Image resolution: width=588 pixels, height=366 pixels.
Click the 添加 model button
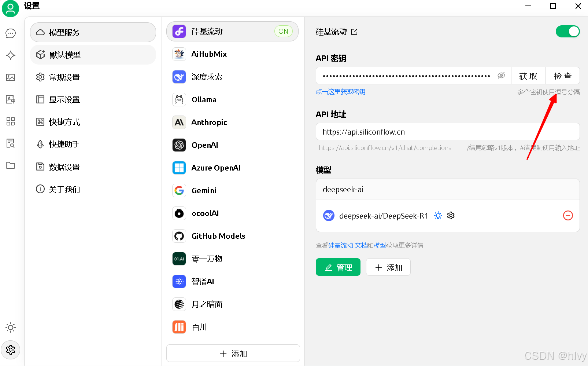[x=388, y=267]
